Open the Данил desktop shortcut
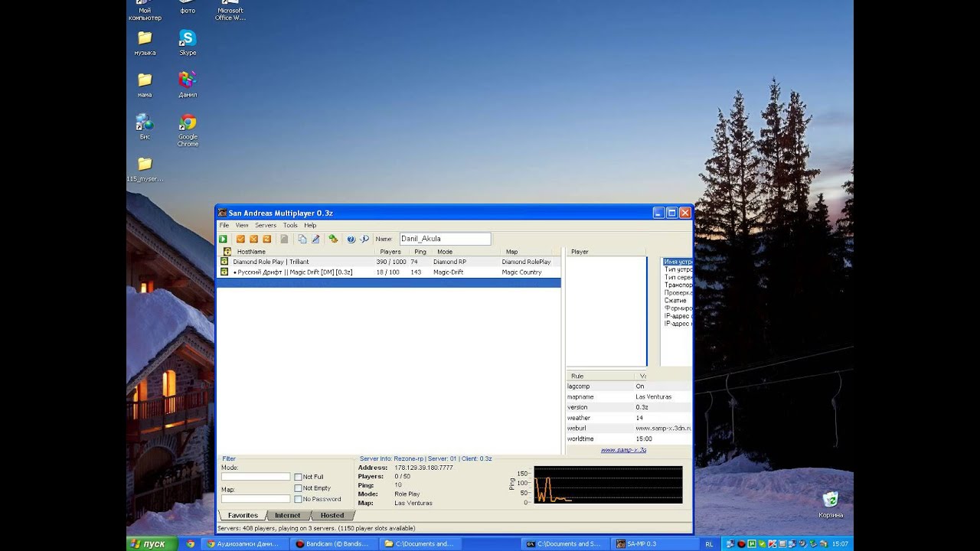The height and width of the screenshot is (551, 980). pos(188,84)
